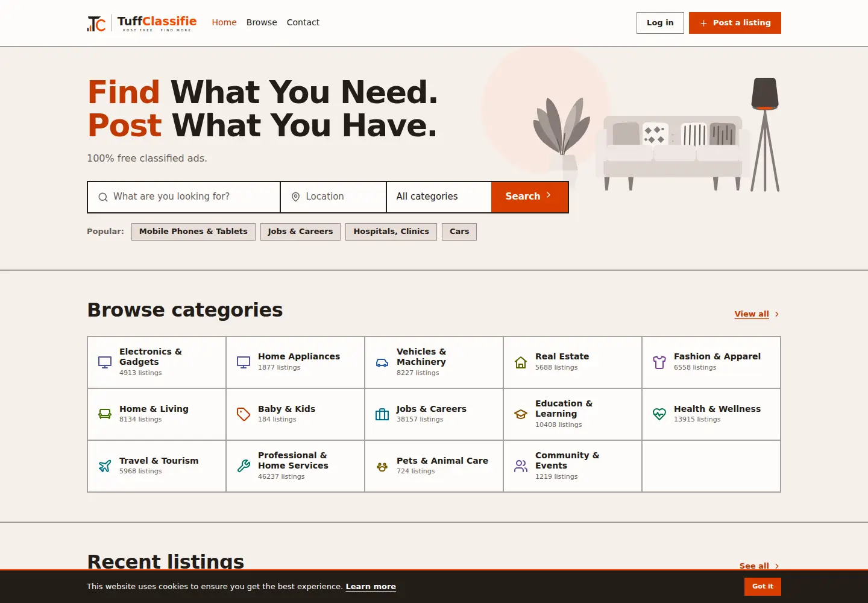Click the chevron beside See all
Screen dimensions: 868x603
point(777,566)
